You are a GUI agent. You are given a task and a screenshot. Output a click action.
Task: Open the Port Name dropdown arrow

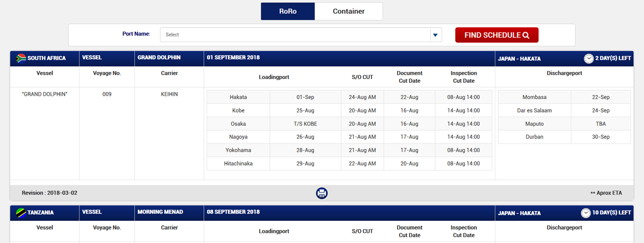click(x=435, y=35)
